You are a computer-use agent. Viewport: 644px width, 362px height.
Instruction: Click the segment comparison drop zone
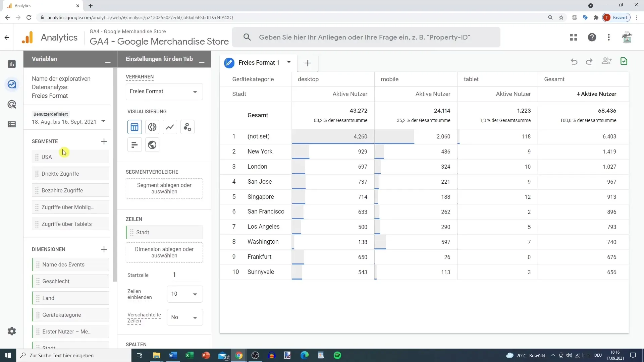point(164,188)
